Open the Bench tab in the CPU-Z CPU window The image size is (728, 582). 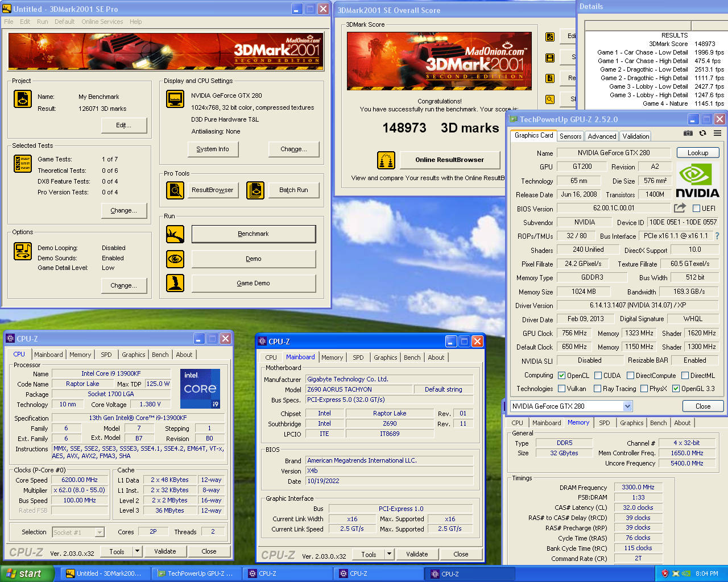[160, 355]
